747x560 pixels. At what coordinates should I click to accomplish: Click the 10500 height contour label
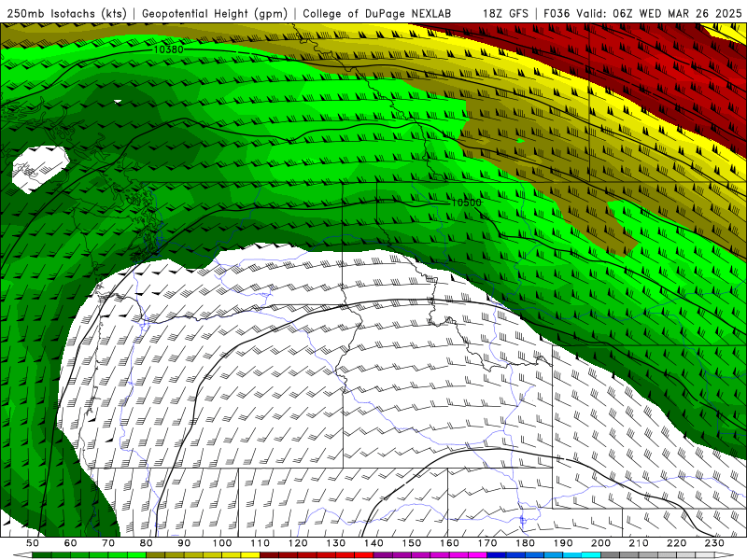466,203
